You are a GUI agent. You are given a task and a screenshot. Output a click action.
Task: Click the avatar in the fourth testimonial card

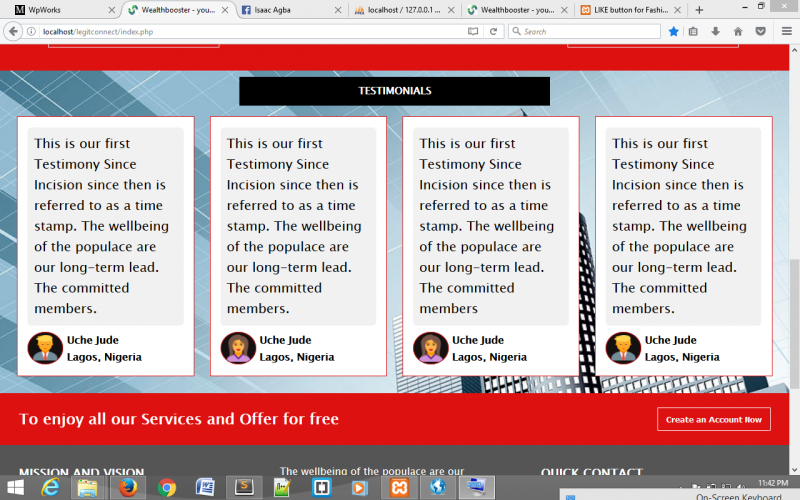pos(623,348)
